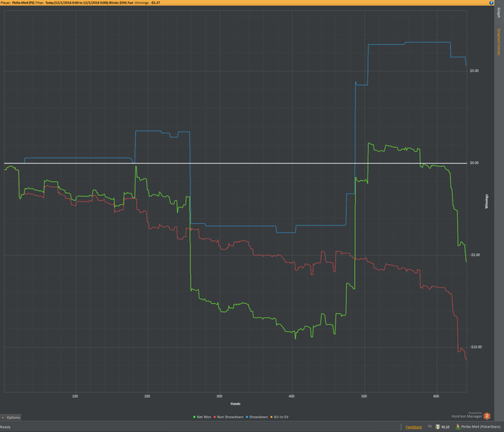Screen dimensions: 504x432
Task: Click the Ready status text
Action: tap(6, 427)
